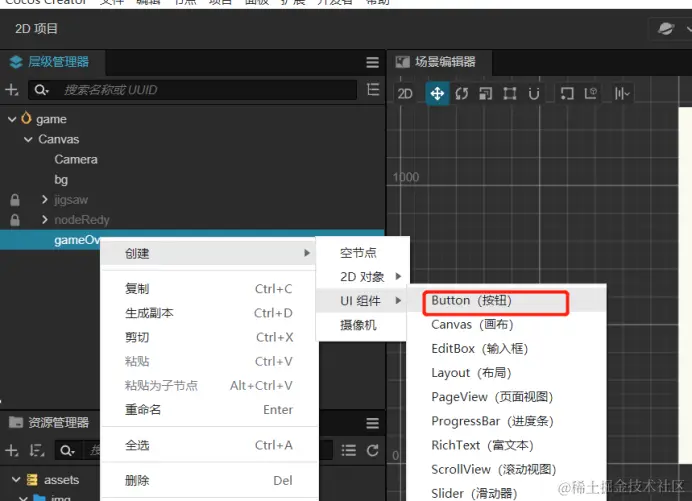
Task: Open the hierarchy panel hamburger menu
Action: click(372, 62)
